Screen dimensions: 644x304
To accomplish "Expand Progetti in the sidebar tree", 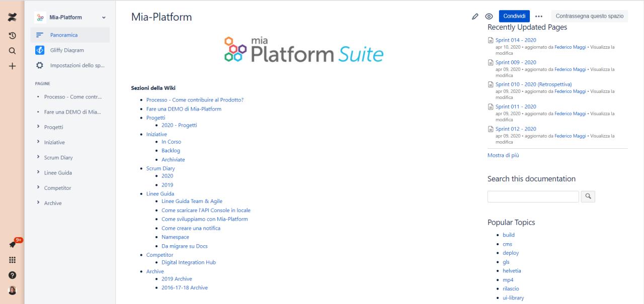I will 38,127.
